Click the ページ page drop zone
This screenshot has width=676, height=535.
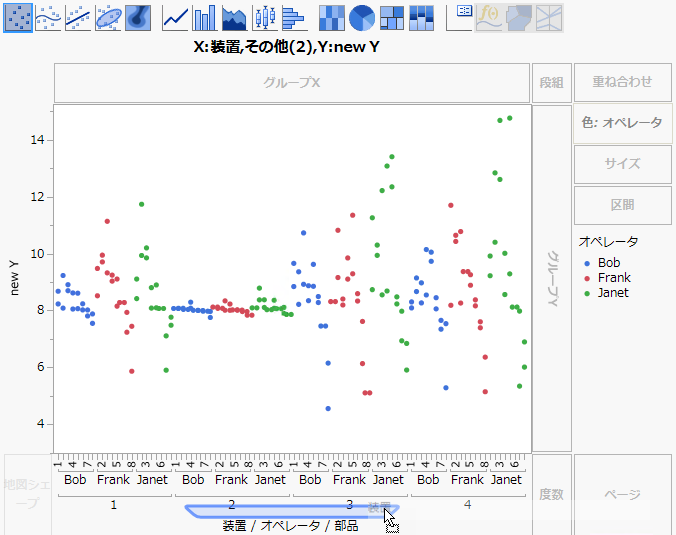(x=622, y=495)
